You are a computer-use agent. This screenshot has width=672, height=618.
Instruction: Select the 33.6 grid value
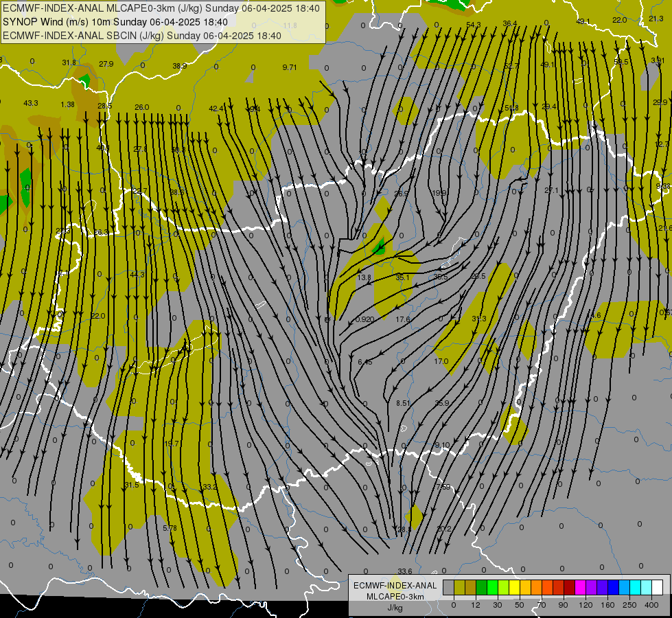(405, 571)
